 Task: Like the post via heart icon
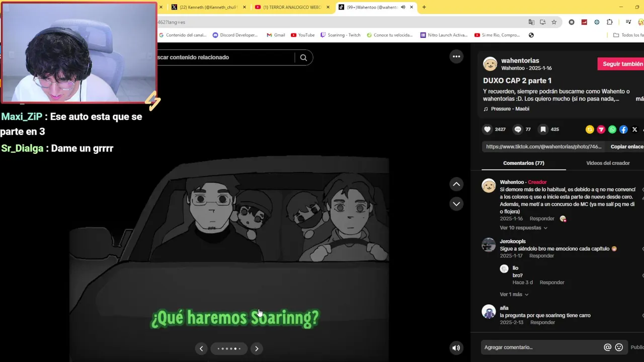coord(487,129)
